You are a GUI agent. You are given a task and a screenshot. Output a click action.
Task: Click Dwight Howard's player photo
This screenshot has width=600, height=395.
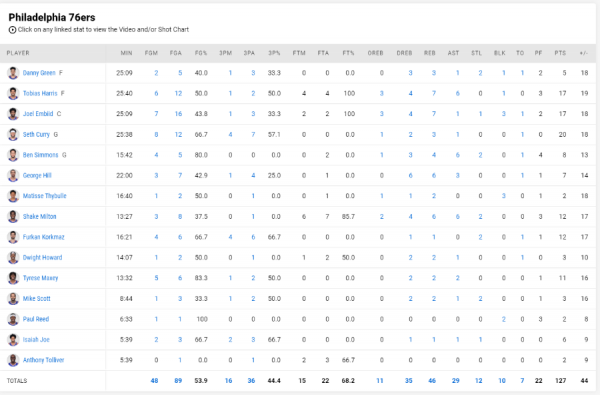tap(13, 258)
